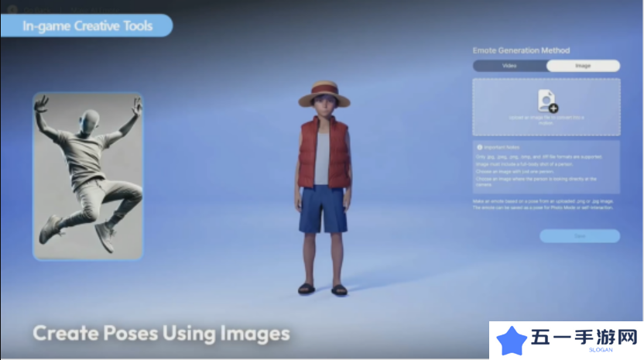The image size is (644, 360).
Task: Select the character wearing the straw hat
Action: tap(324, 187)
